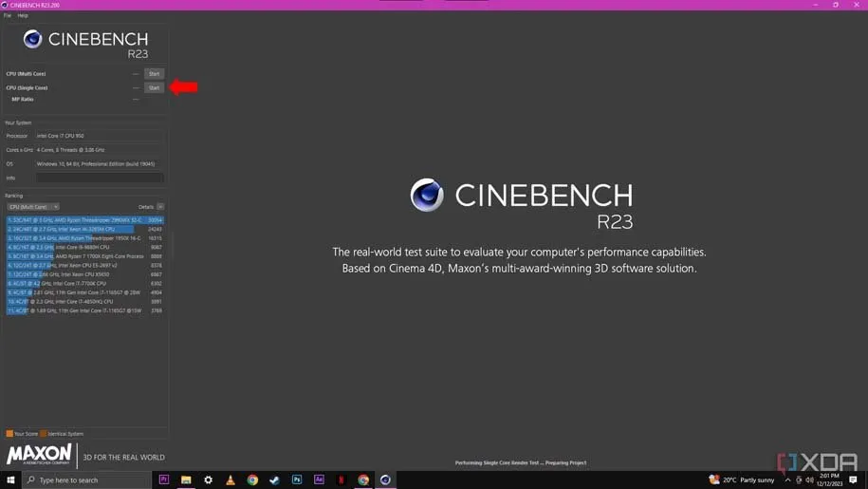Open the Help menu

(23, 15)
